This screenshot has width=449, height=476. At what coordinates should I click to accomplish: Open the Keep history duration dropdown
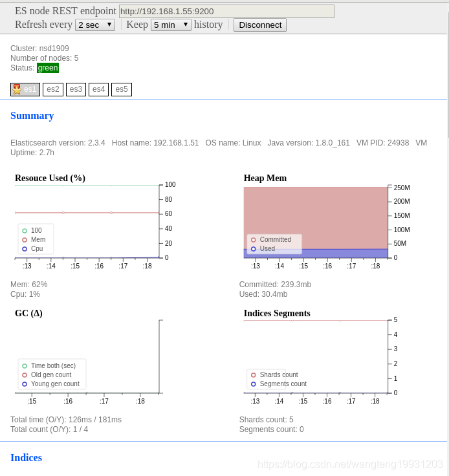pyautogui.click(x=171, y=25)
